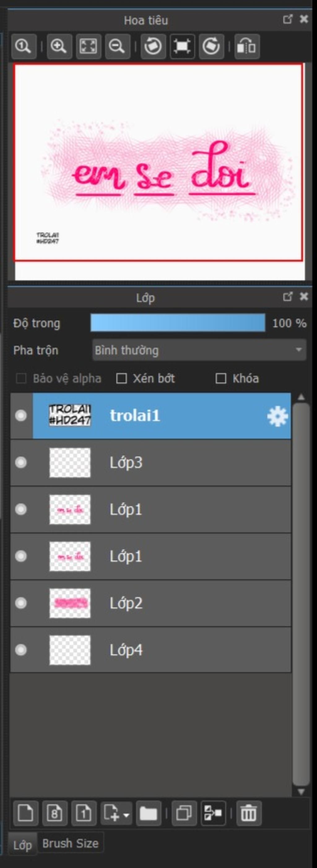Screen dimensions: 317x868
Task: Click the zoom out magnifier icon
Action: tap(117, 46)
